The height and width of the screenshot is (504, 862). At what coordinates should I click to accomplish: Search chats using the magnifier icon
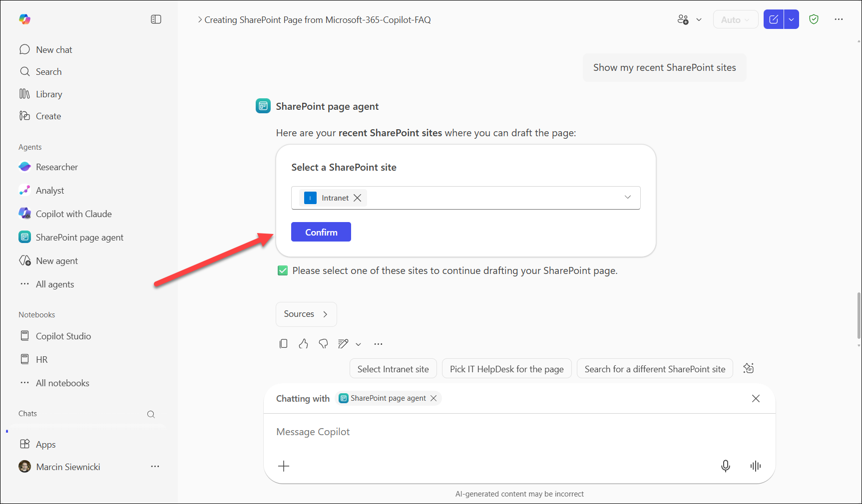click(x=151, y=414)
